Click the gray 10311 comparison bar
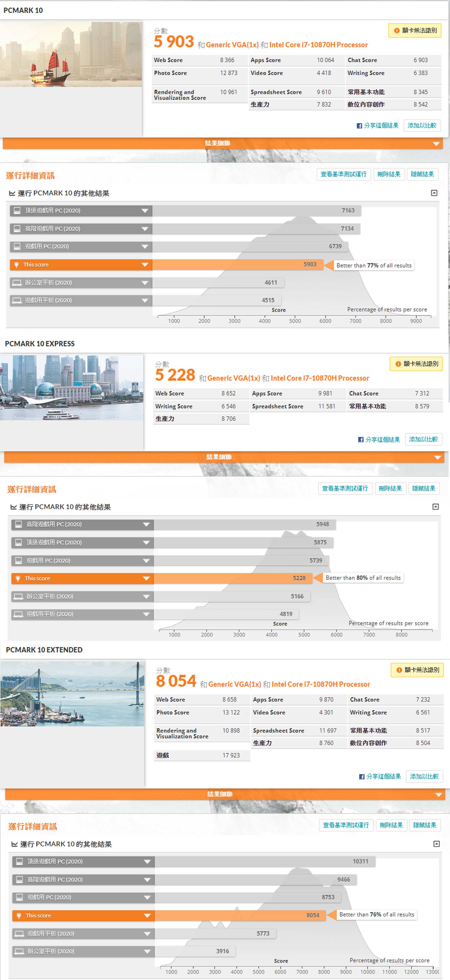The width and height of the screenshot is (450, 980). pyautogui.click(x=265, y=861)
